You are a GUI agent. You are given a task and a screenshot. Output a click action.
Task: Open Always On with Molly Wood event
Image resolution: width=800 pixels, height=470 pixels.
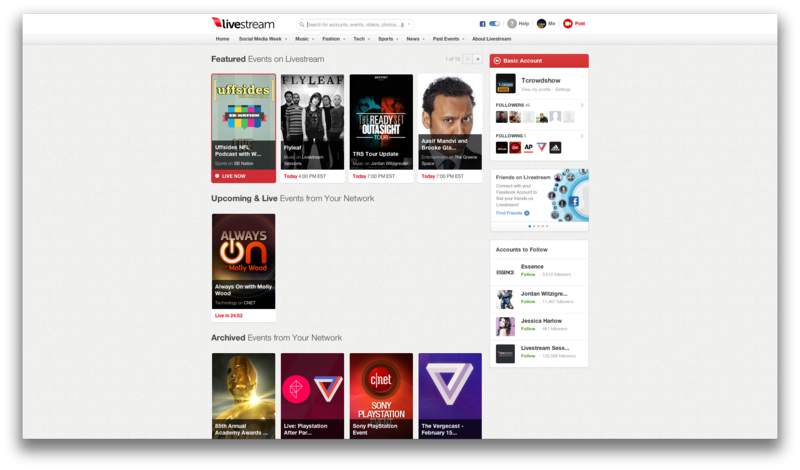click(243, 267)
